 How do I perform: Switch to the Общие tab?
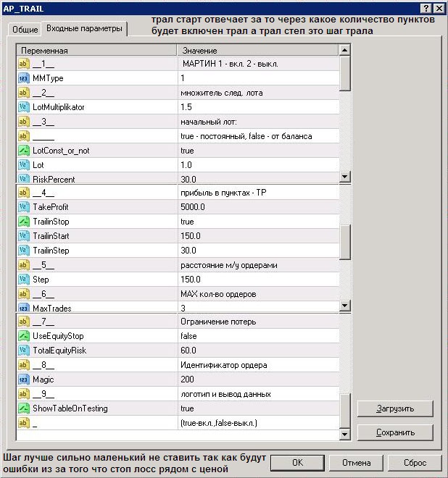pyautogui.click(x=25, y=30)
